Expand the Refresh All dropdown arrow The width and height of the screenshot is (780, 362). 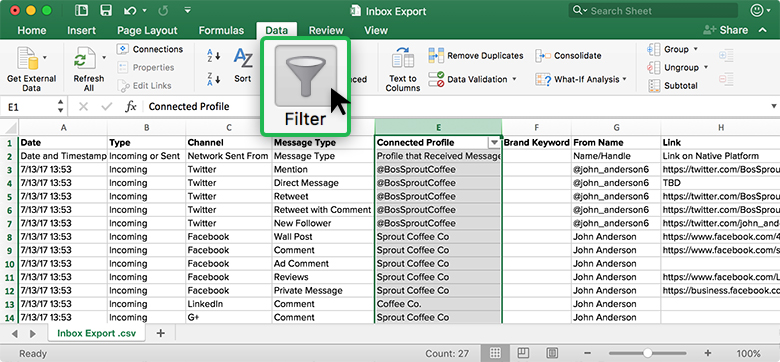(104, 57)
